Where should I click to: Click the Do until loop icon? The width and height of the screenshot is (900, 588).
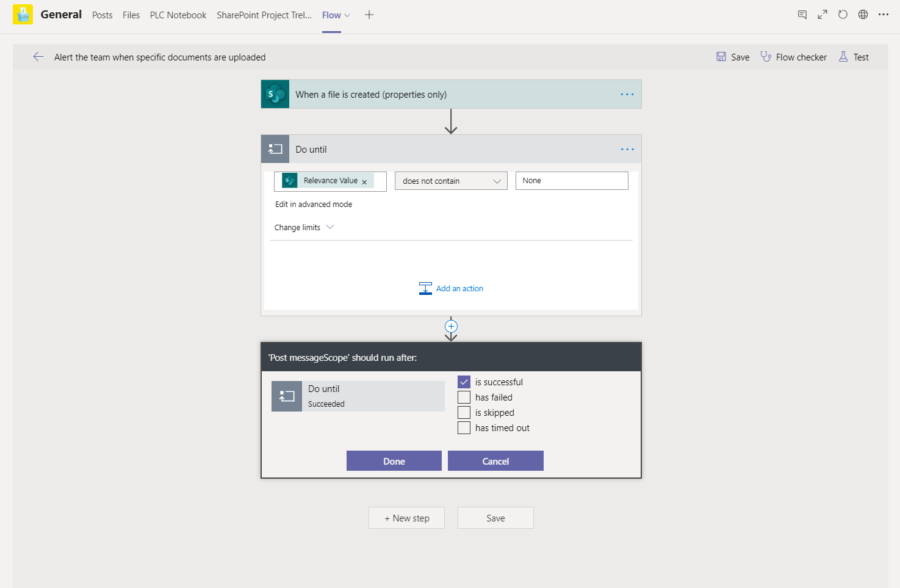coord(274,149)
